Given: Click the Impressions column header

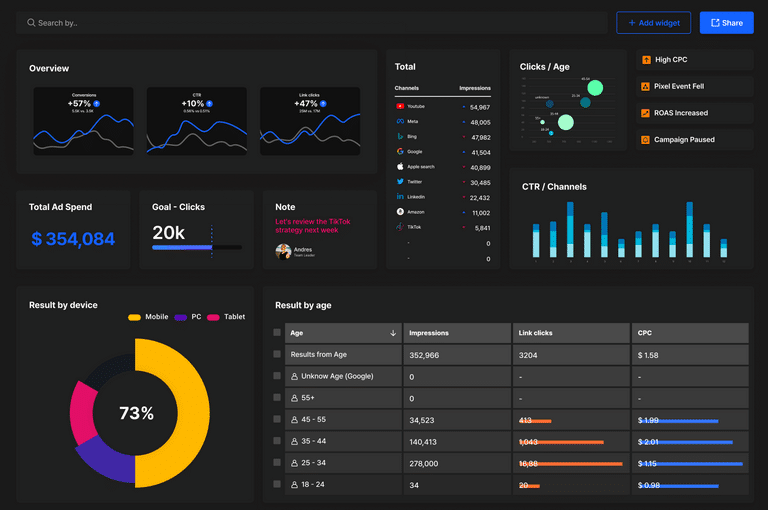Looking at the screenshot, I should click(x=429, y=333).
